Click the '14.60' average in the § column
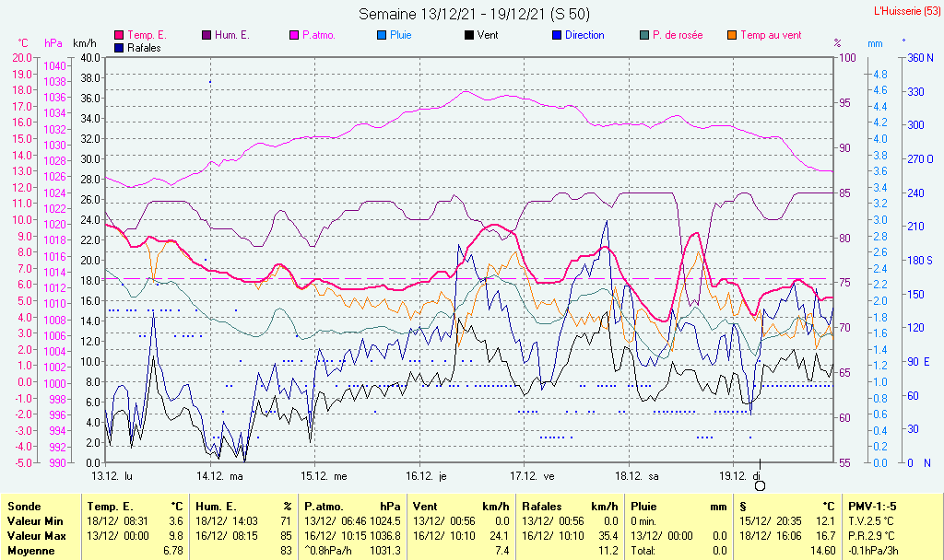The image size is (944, 560). (x=823, y=551)
